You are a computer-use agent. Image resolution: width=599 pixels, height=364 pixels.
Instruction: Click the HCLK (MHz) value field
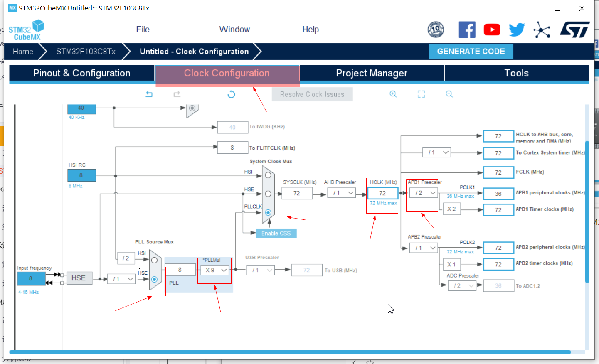(x=382, y=193)
